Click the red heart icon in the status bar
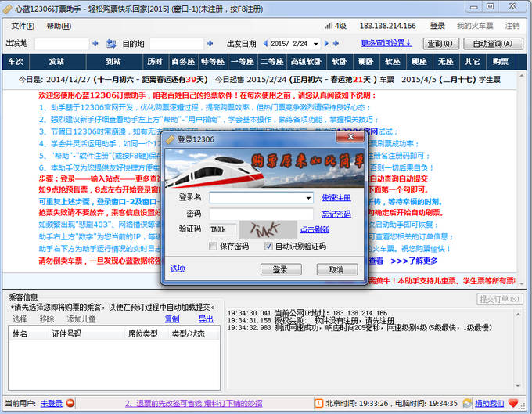The image size is (532, 414). (x=513, y=403)
